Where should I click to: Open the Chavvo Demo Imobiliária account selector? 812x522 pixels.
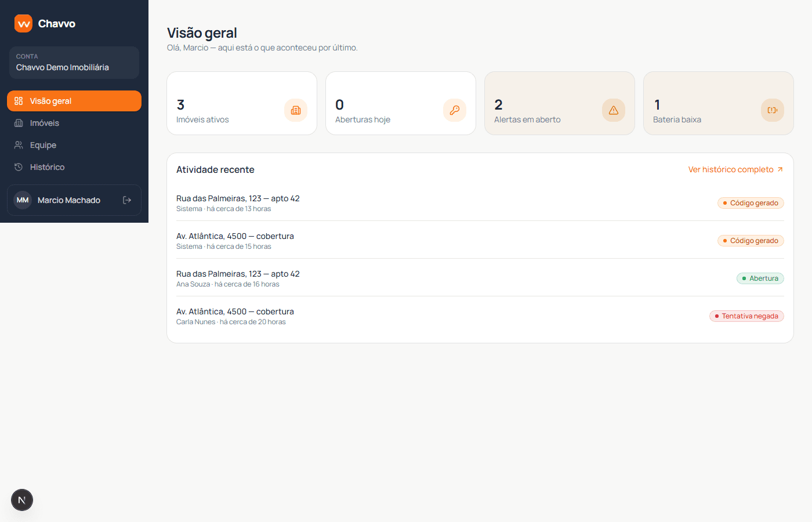[74, 63]
